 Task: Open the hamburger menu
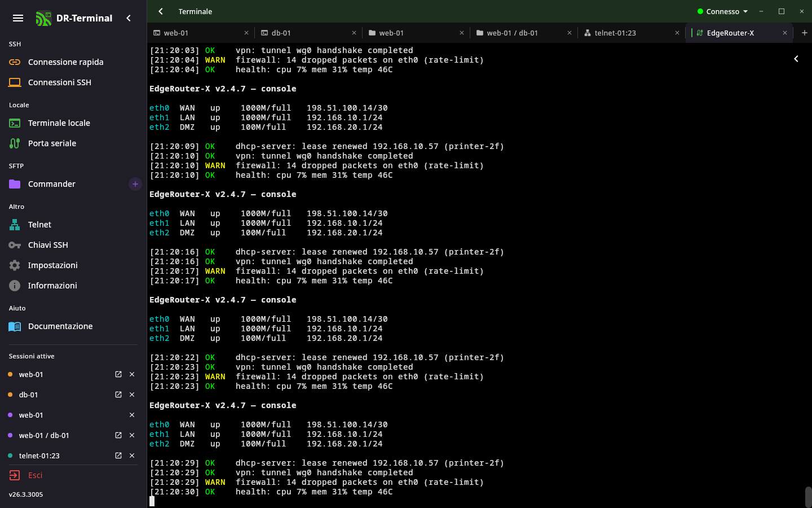18,18
